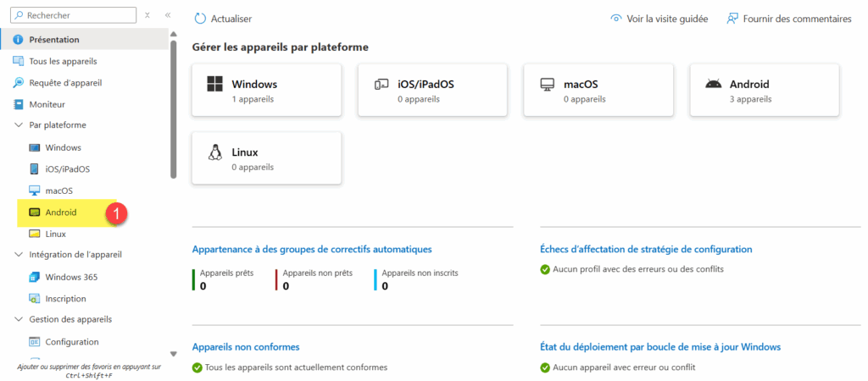Image resolution: width=868 pixels, height=381 pixels.
Task: Click the Android robot icon on card
Action: (714, 84)
